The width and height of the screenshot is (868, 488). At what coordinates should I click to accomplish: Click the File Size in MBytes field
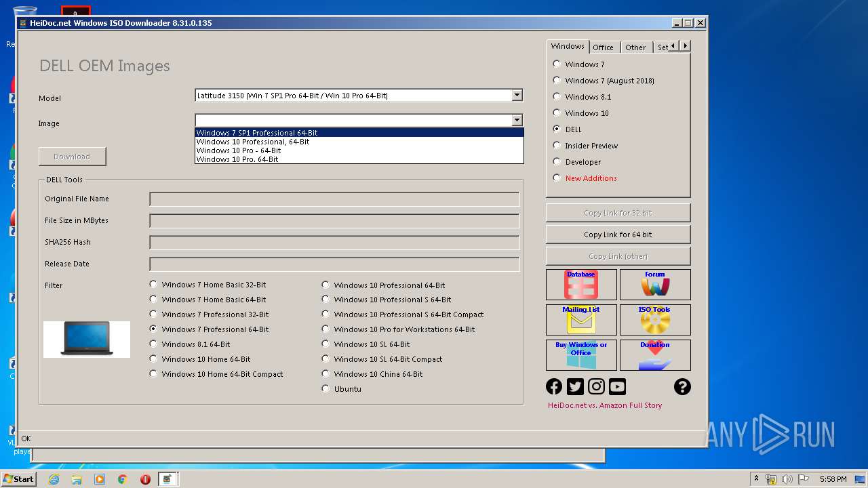[x=334, y=221]
